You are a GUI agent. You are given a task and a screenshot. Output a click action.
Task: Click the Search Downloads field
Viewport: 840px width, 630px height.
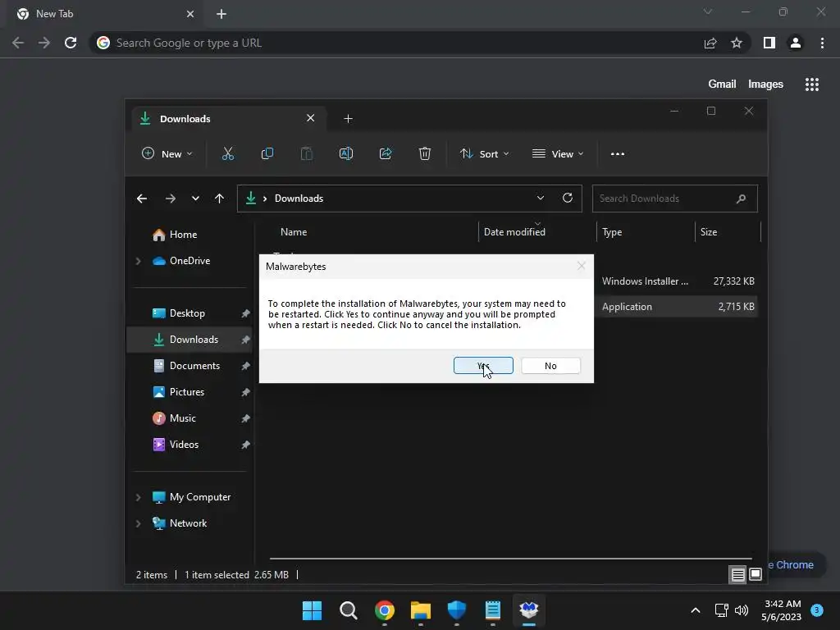(674, 199)
